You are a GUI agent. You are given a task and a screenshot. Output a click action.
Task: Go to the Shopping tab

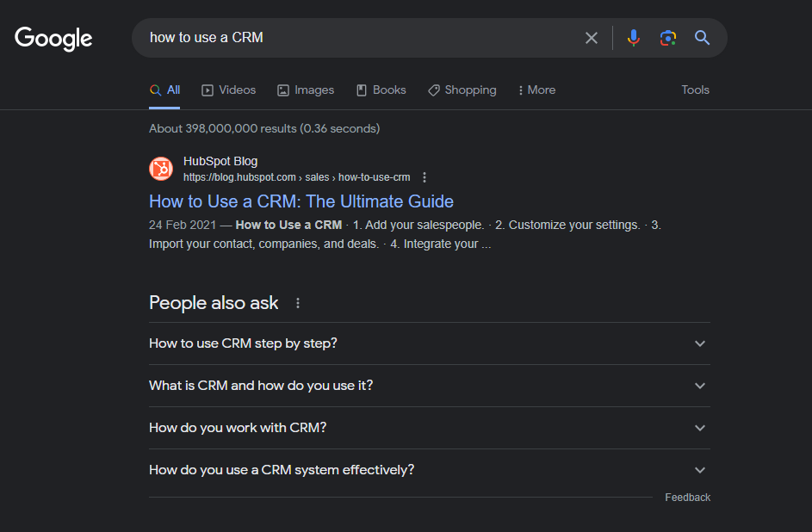pos(462,90)
